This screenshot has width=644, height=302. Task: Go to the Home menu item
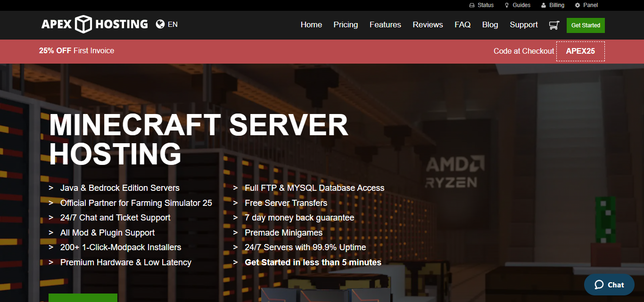311,25
